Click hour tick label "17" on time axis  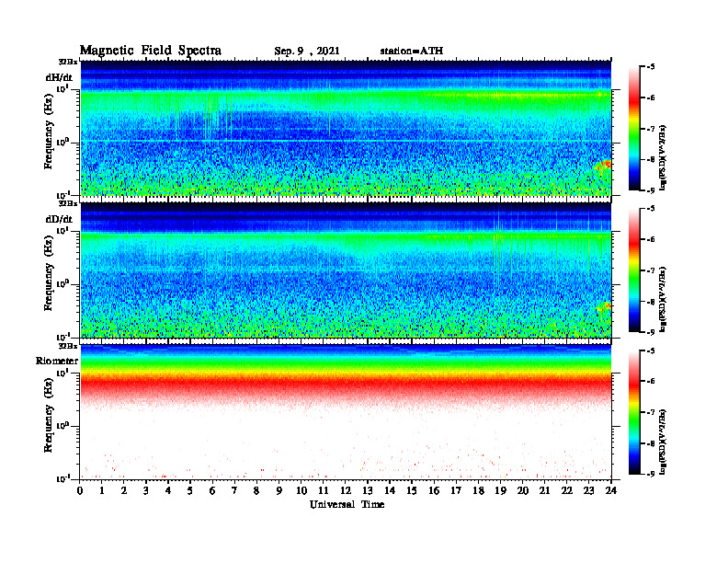click(456, 490)
